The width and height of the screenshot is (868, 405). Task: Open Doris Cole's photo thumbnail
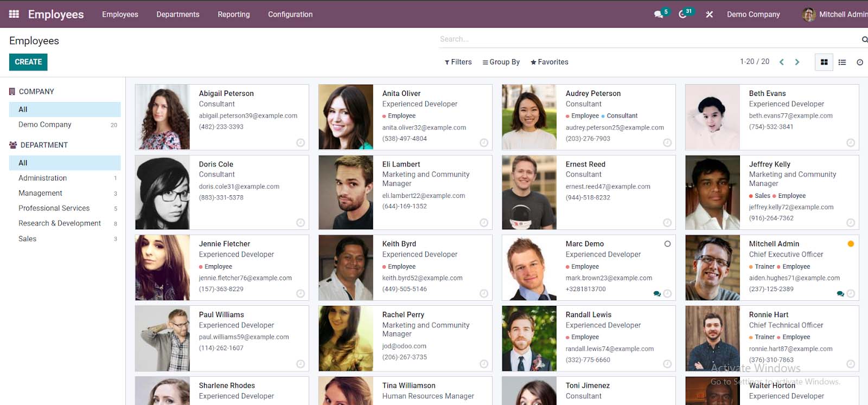[163, 192]
